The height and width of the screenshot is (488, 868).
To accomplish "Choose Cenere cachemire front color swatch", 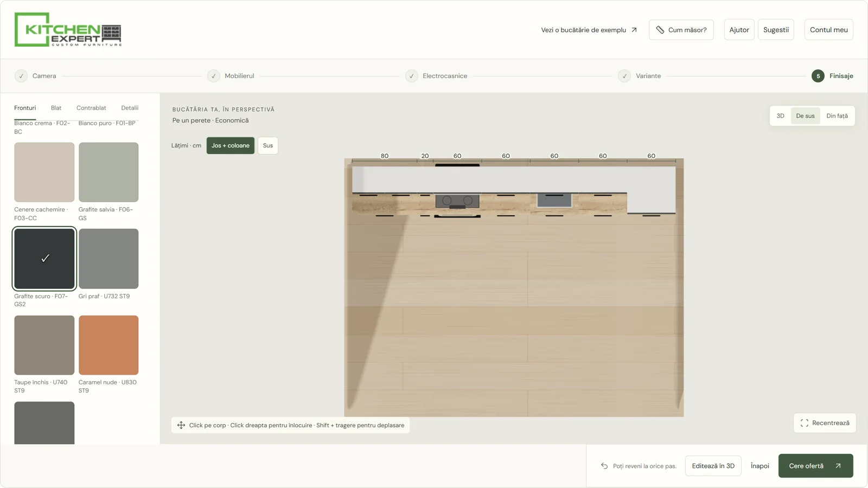I will [44, 172].
